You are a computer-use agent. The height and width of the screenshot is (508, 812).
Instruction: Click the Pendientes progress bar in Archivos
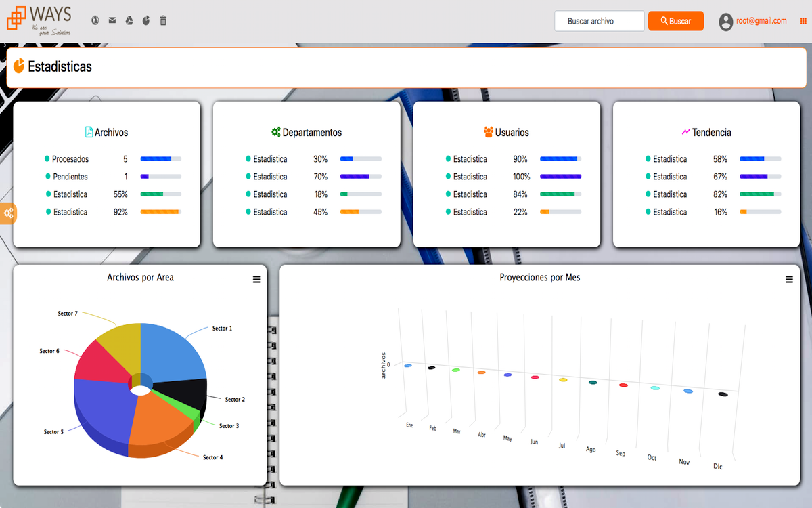click(x=160, y=177)
